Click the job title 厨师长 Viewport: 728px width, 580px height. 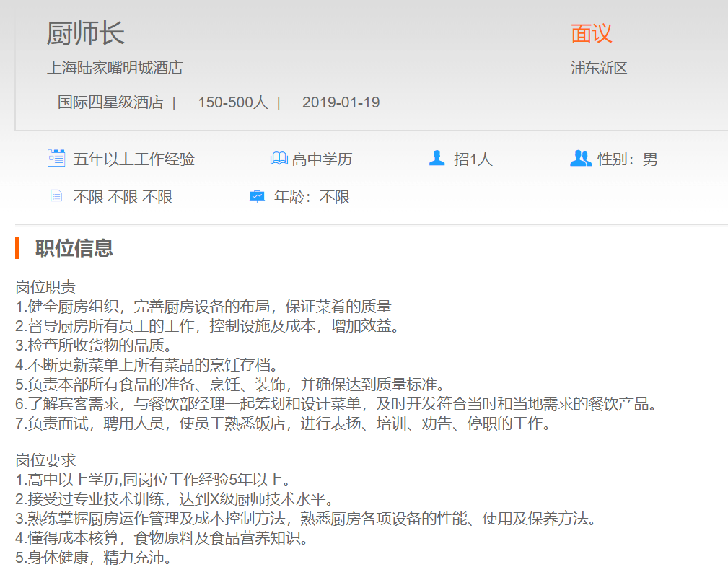(x=85, y=33)
